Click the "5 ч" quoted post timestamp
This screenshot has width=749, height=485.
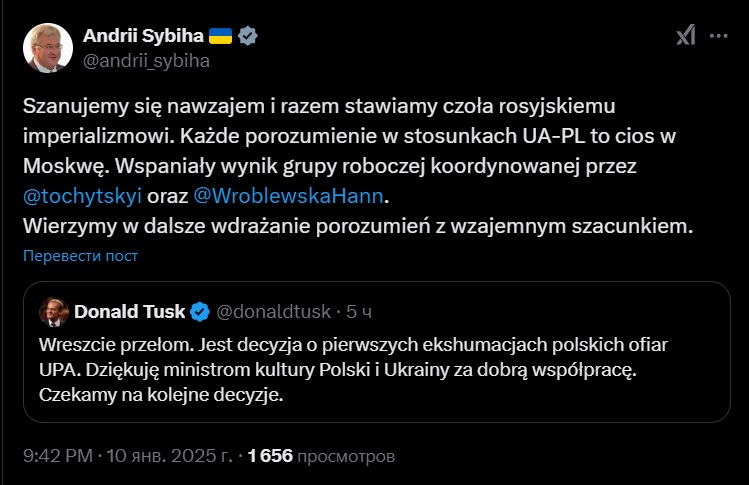[359, 311]
